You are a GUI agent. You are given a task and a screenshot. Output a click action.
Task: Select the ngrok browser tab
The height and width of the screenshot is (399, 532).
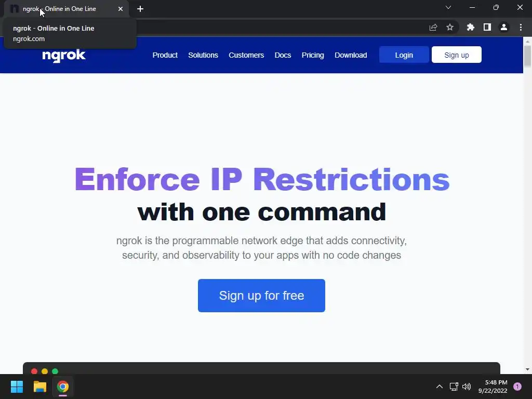[66, 9]
